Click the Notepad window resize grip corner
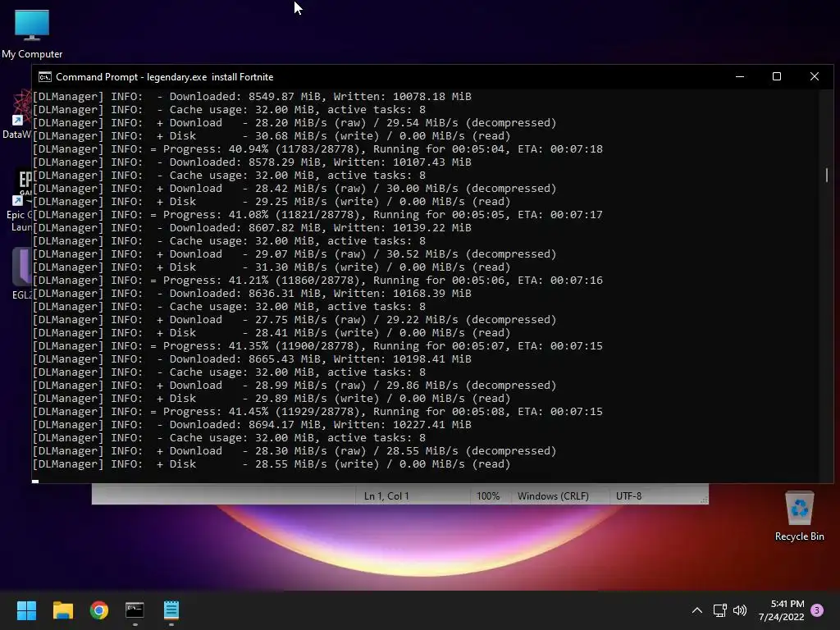The image size is (840, 630). point(704,500)
